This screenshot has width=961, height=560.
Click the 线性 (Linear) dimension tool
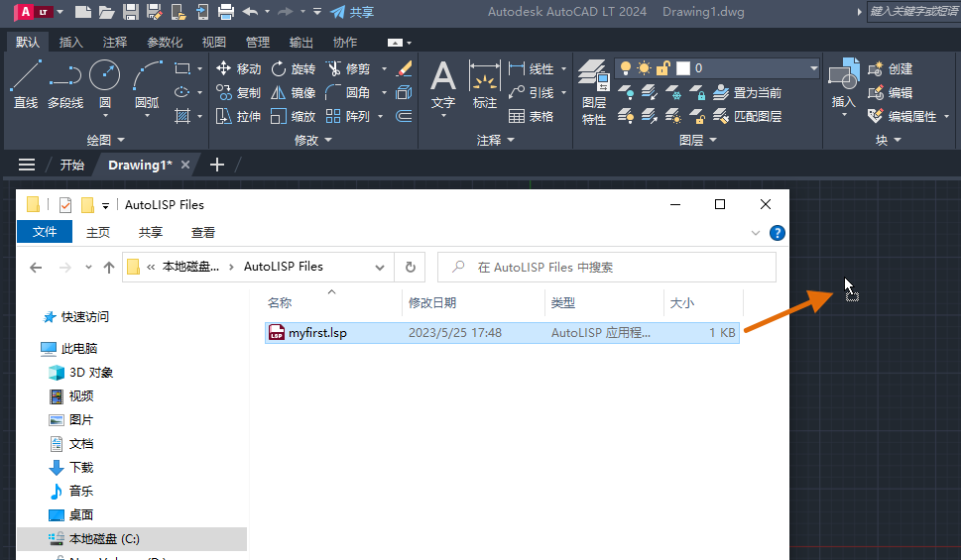click(532, 68)
